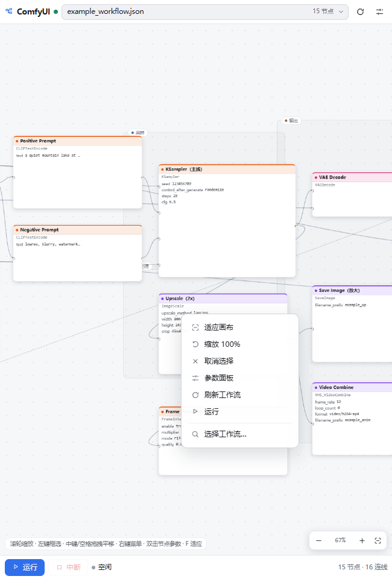Click the zoom out minus icon
This screenshot has height=579, width=392.
click(319, 540)
